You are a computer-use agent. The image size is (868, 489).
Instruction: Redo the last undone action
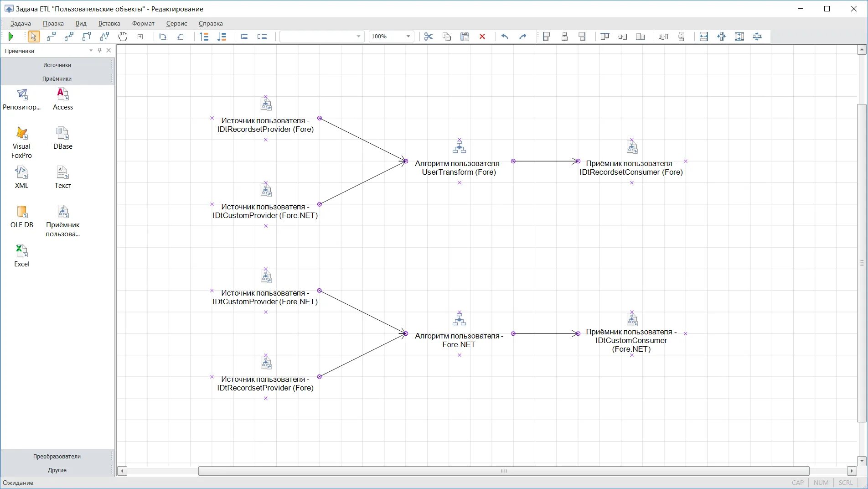tap(523, 36)
